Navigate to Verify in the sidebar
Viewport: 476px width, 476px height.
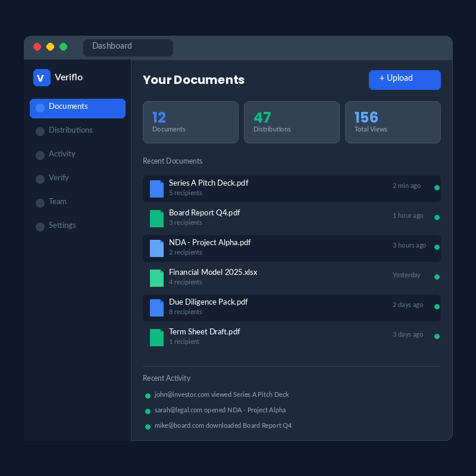[58, 178]
